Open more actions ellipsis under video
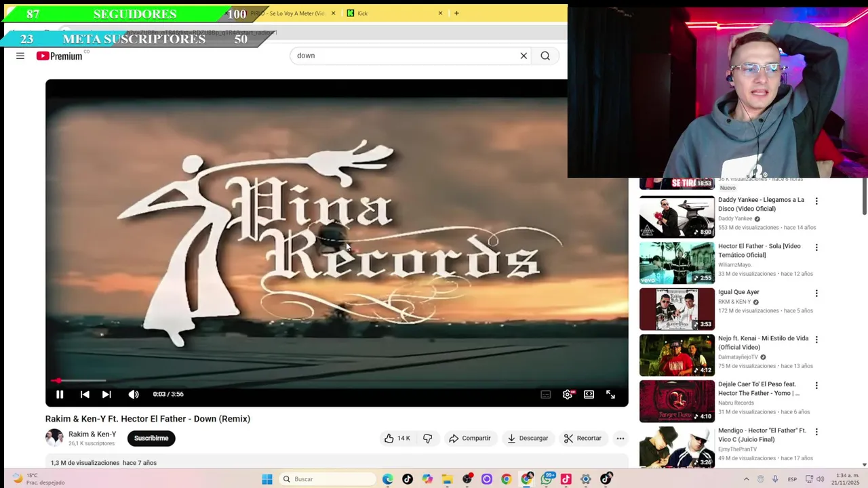 point(620,438)
